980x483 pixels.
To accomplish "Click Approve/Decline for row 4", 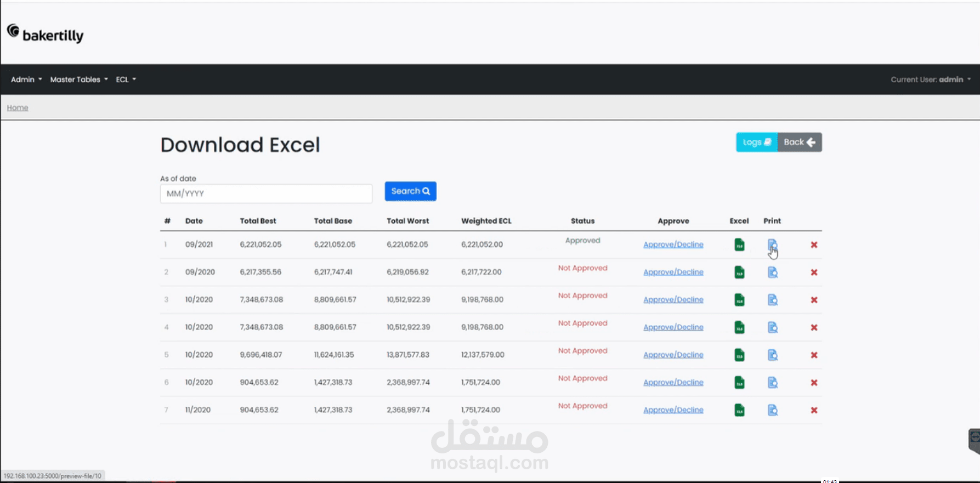I will coord(673,327).
